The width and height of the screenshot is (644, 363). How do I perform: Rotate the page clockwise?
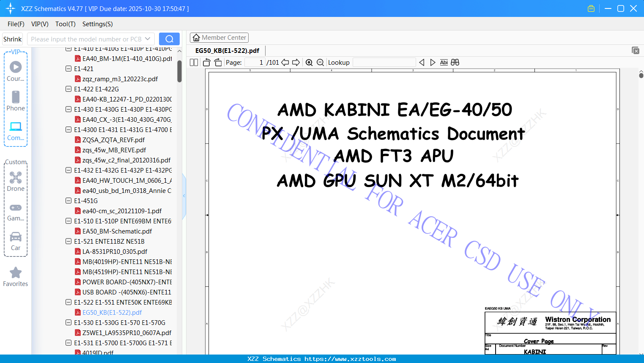[218, 62]
